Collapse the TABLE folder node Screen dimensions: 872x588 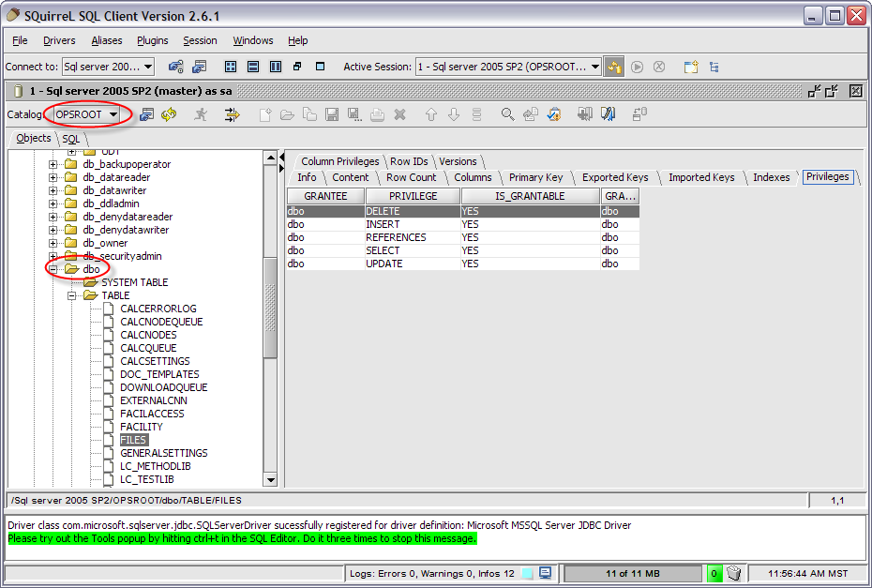[x=72, y=296]
